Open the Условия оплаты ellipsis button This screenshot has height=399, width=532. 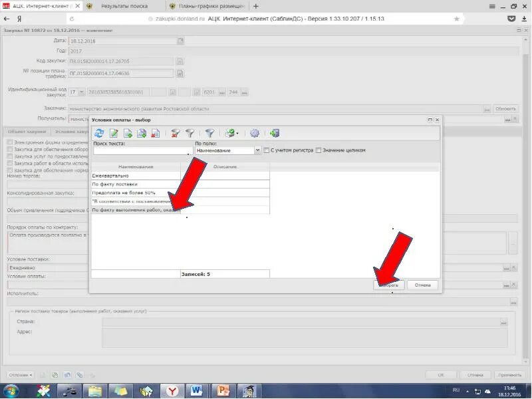pyautogui.click(x=507, y=285)
